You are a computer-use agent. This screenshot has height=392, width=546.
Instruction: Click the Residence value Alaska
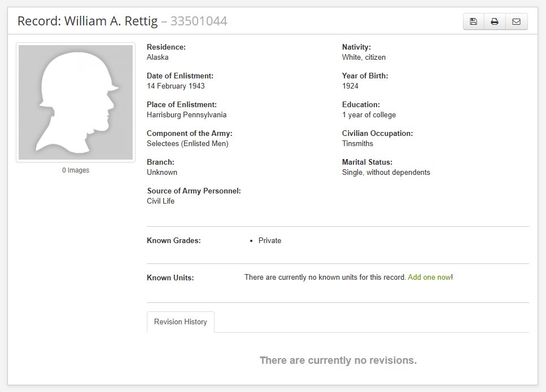tap(158, 58)
